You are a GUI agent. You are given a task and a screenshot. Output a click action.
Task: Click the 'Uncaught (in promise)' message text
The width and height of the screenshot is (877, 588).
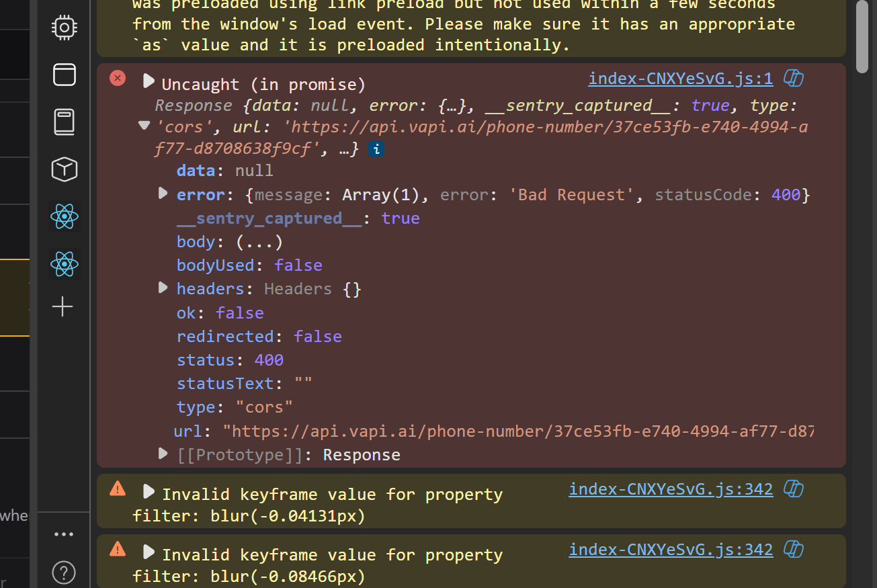pos(263,85)
